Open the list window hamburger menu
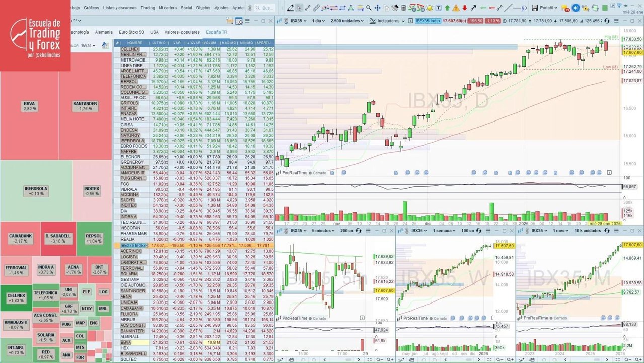The image size is (644, 363). coord(247,21)
